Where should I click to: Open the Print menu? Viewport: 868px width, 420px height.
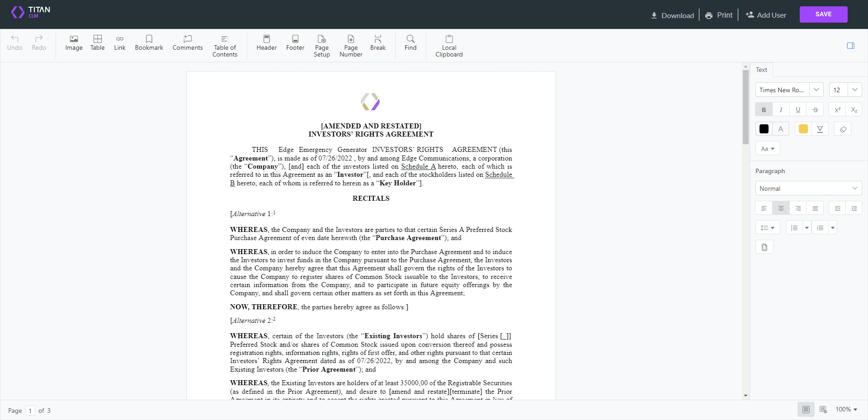pos(718,14)
